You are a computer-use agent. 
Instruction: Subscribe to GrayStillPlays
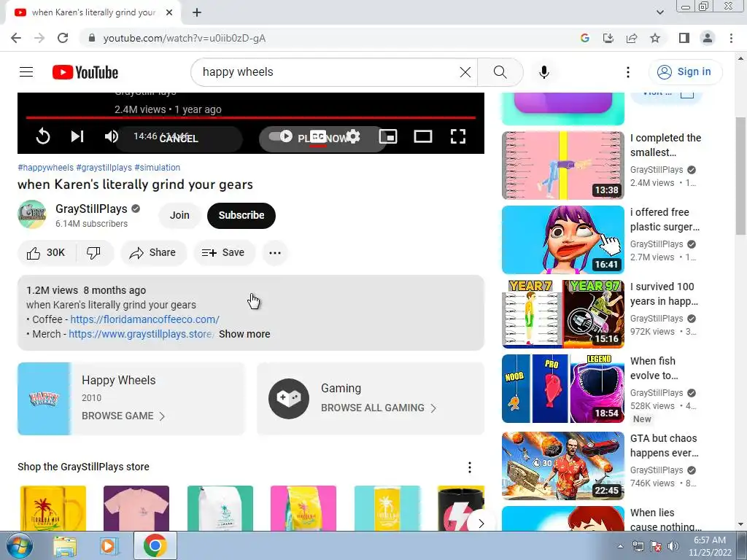coord(241,215)
